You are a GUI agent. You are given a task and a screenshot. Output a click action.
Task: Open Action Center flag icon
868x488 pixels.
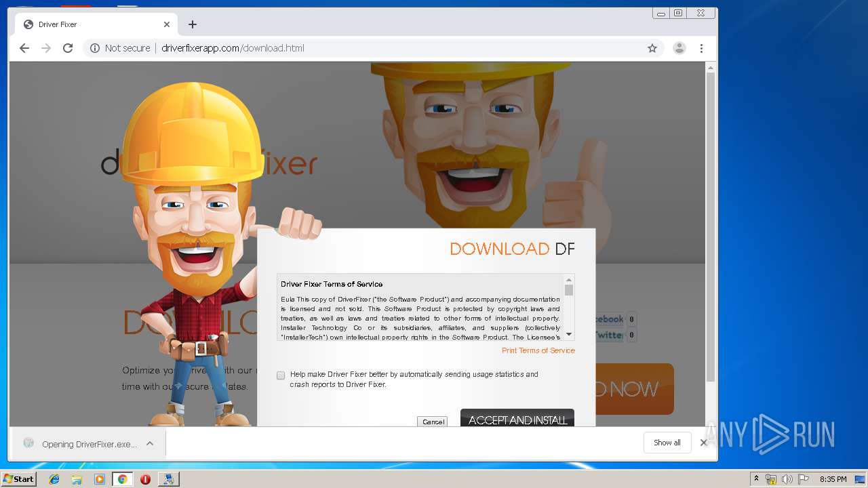803,479
